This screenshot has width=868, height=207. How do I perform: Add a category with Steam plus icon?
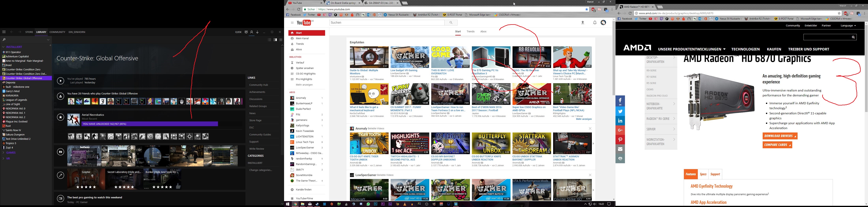pos(51,45)
